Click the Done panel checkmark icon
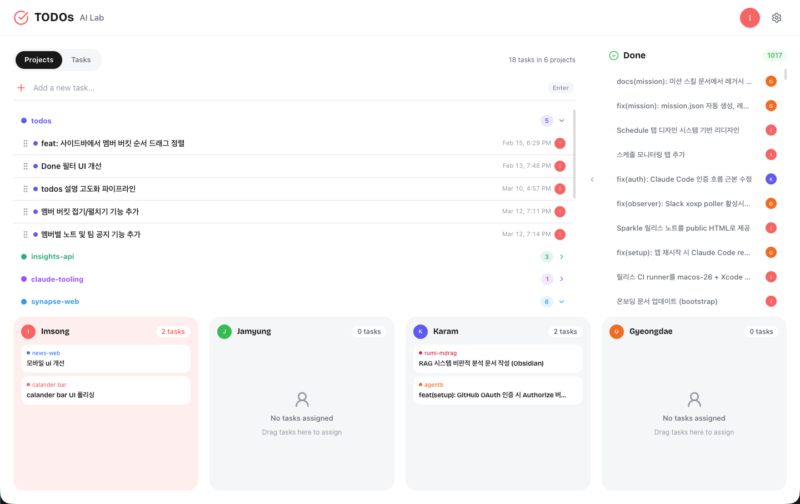Viewport: 800px width, 504px height. coord(613,55)
